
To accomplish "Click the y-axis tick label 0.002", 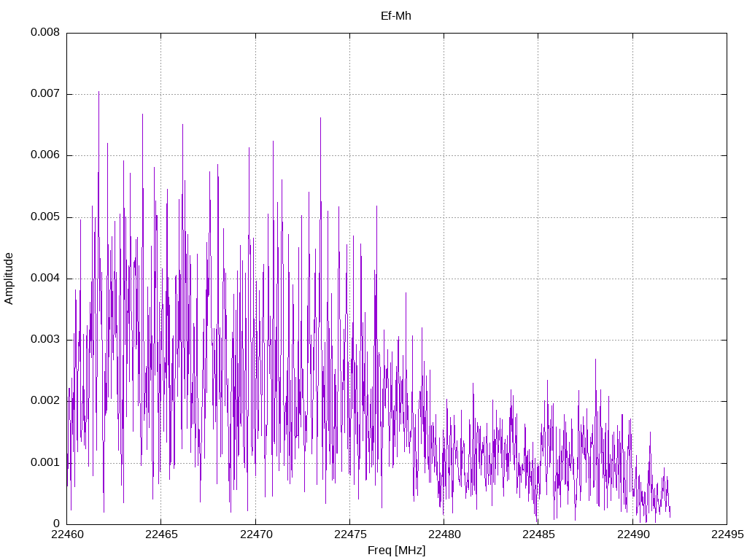I will 45,401.
